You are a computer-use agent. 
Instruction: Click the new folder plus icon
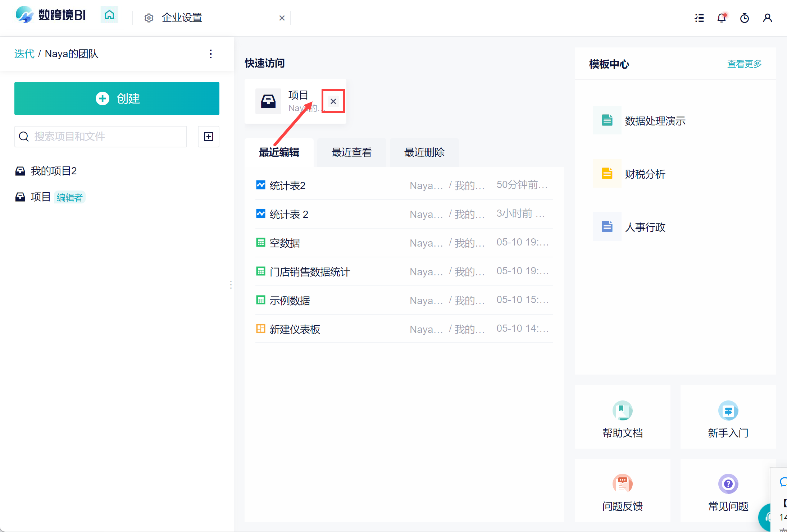[209, 137]
